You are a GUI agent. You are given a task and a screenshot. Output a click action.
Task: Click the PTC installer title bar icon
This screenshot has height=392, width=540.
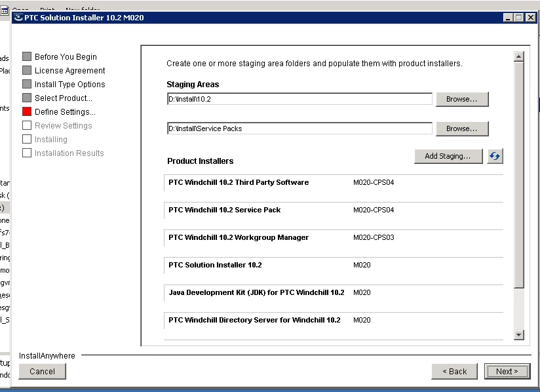click(18, 18)
